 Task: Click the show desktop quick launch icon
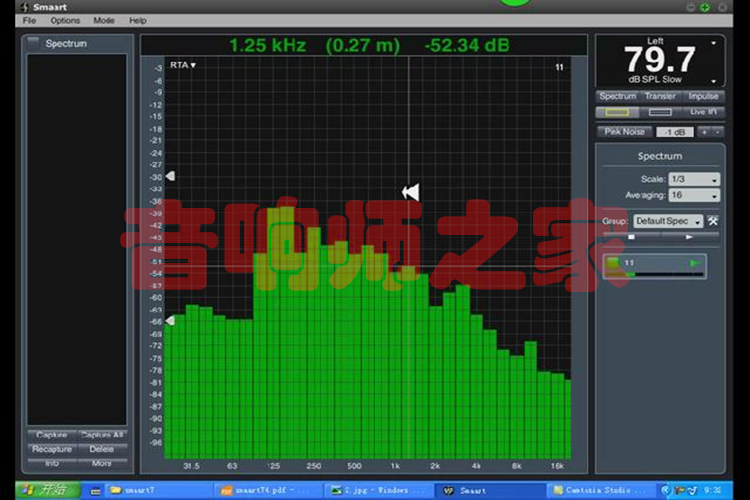point(95,491)
